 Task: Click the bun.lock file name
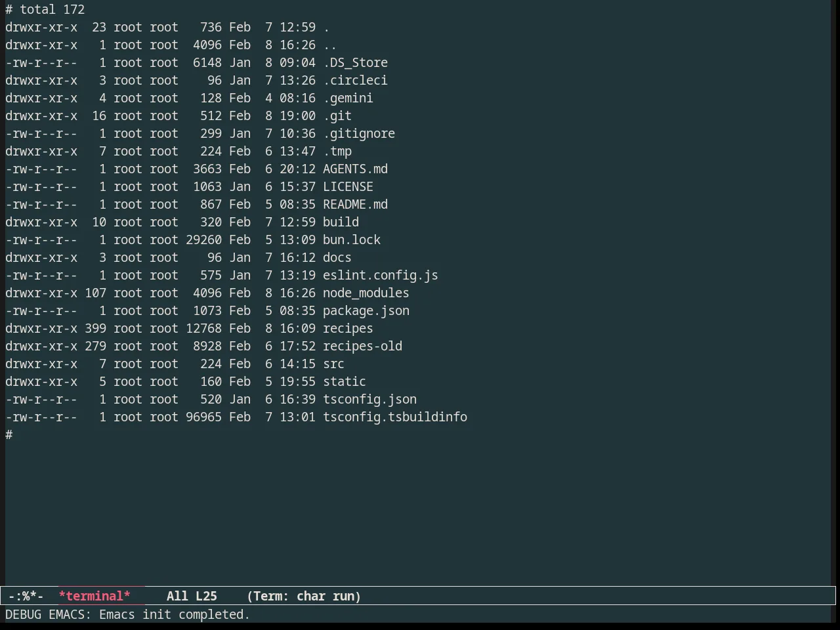(x=352, y=240)
